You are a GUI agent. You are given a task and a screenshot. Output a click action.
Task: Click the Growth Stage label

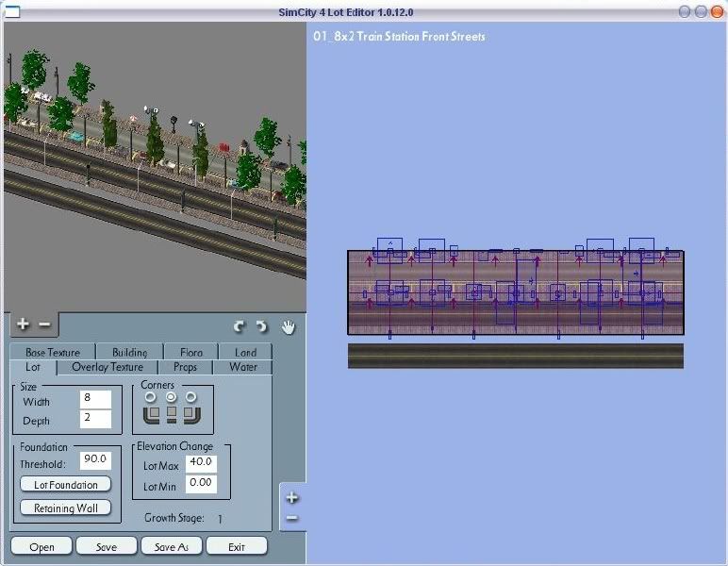click(174, 518)
